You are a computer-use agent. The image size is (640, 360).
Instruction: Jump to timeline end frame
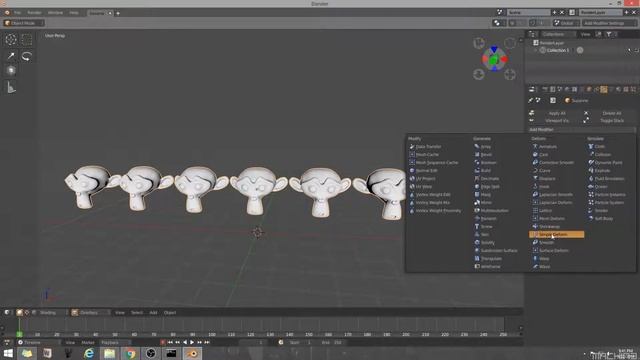coord(207,342)
